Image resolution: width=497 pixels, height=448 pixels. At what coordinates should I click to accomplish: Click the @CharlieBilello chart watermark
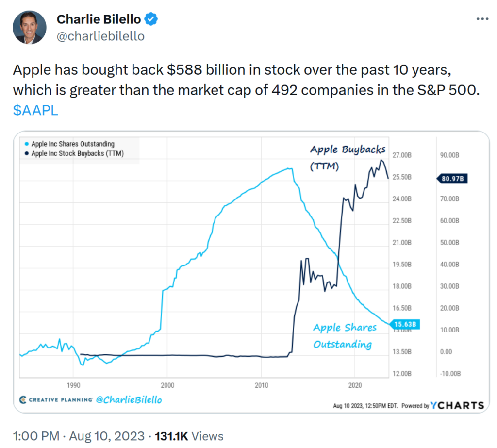(129, 400)
